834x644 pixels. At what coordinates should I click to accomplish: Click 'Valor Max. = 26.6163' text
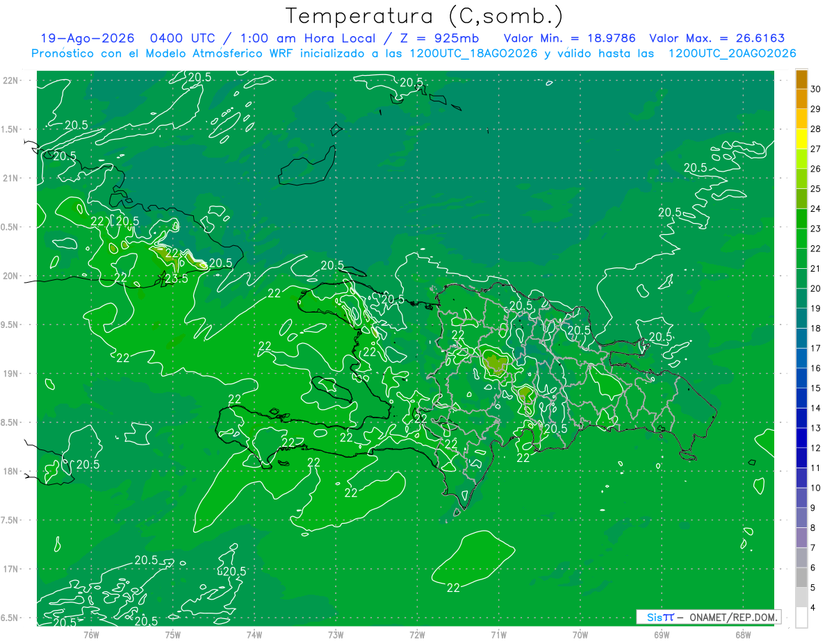coord(717,38)
